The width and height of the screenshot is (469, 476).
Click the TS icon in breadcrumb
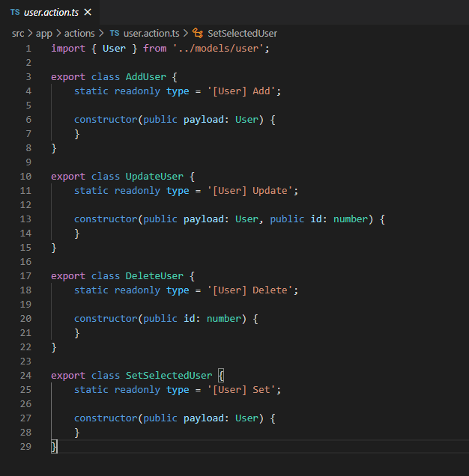pyautogui.click(x=115, y=33)
